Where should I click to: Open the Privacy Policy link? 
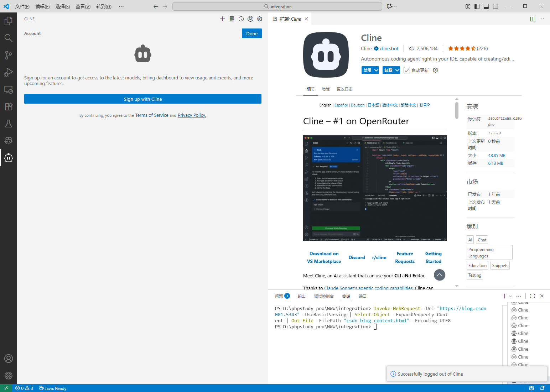point(192,115)
